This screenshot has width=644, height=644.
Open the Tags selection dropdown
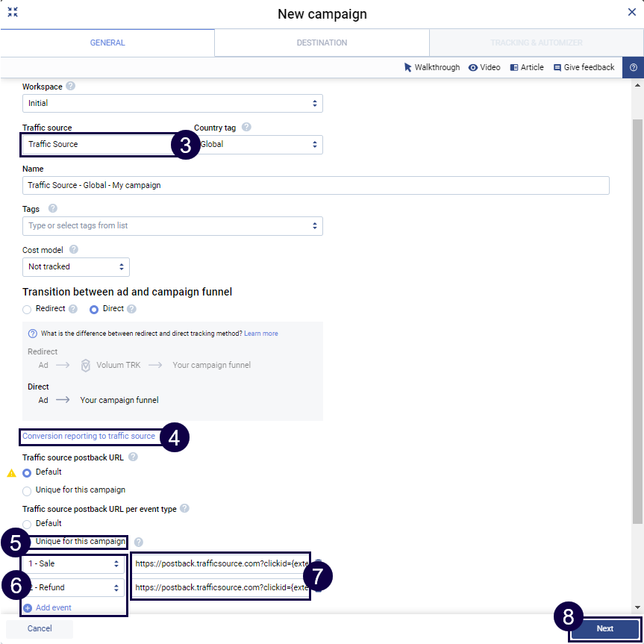pos(172,225)
